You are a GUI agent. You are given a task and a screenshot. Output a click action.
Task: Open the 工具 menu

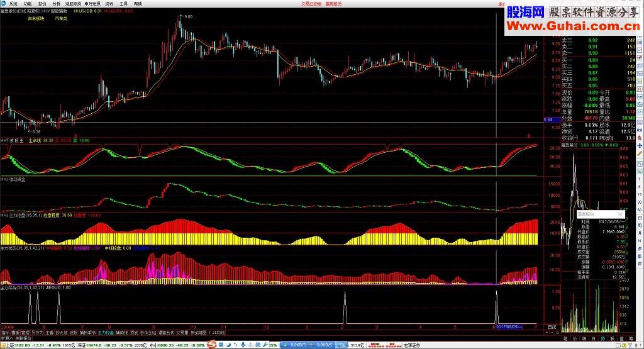[124, 4]
